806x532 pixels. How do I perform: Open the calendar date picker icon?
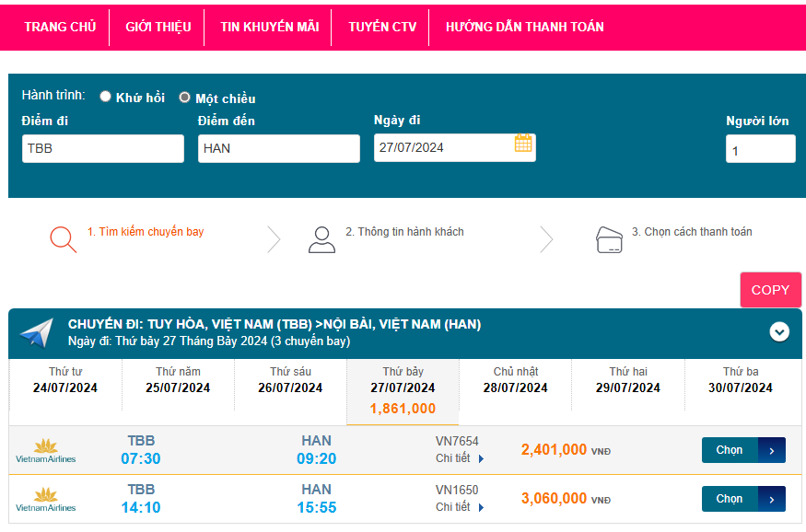[x=523, y=144]
